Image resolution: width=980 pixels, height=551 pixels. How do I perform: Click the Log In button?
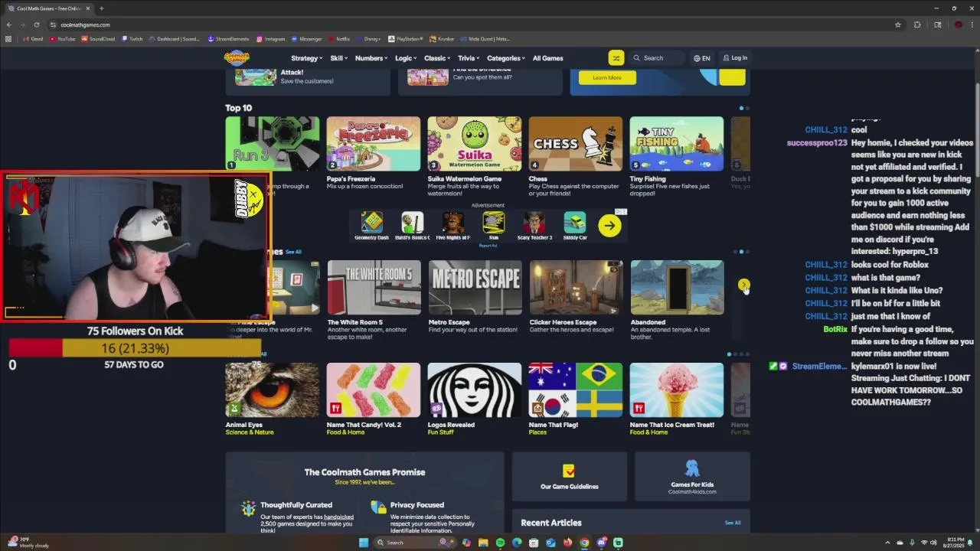735,58
